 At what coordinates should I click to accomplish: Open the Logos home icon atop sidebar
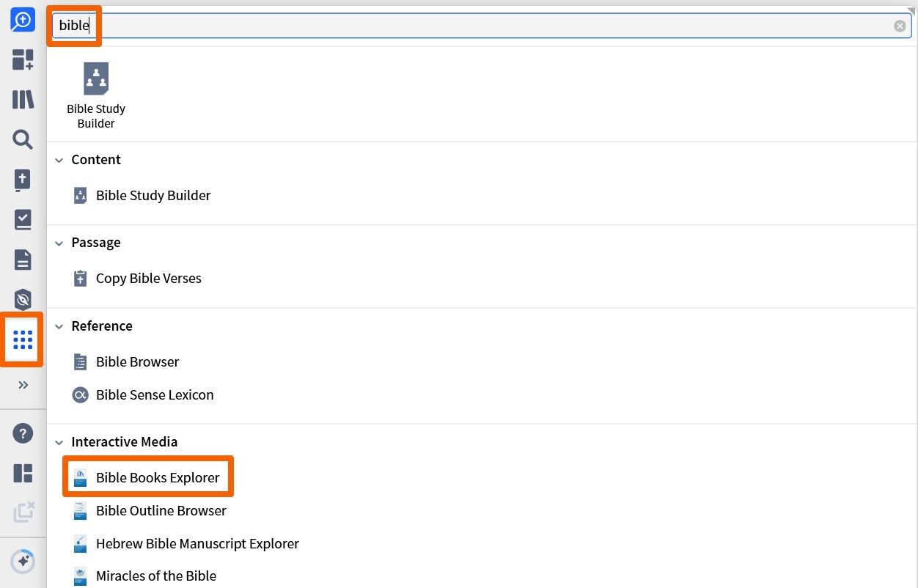tap(23, 20)
